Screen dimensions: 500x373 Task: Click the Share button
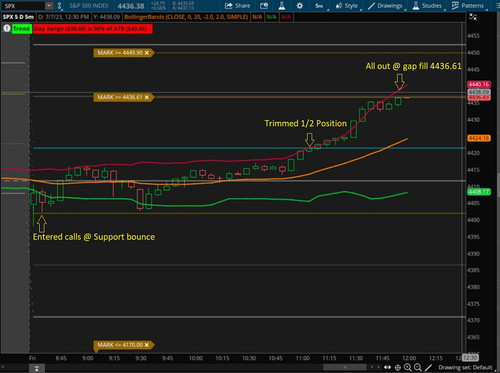237,6
